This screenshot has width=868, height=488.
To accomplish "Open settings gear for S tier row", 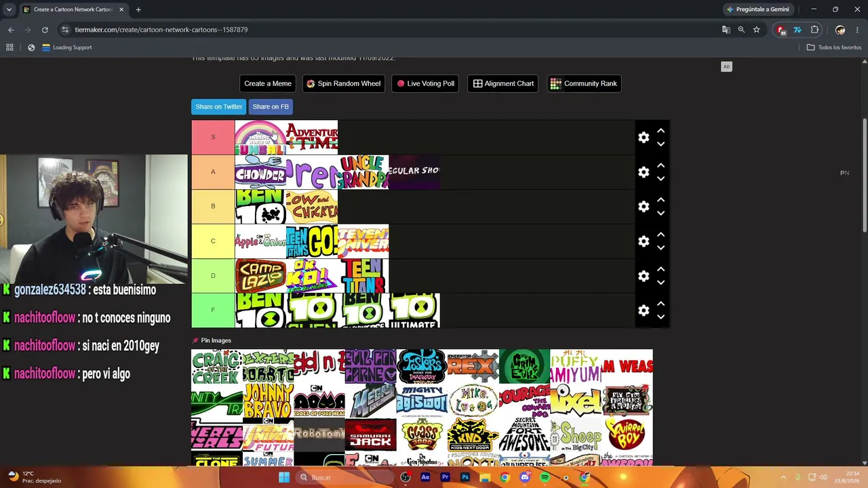I will [644, 138].
